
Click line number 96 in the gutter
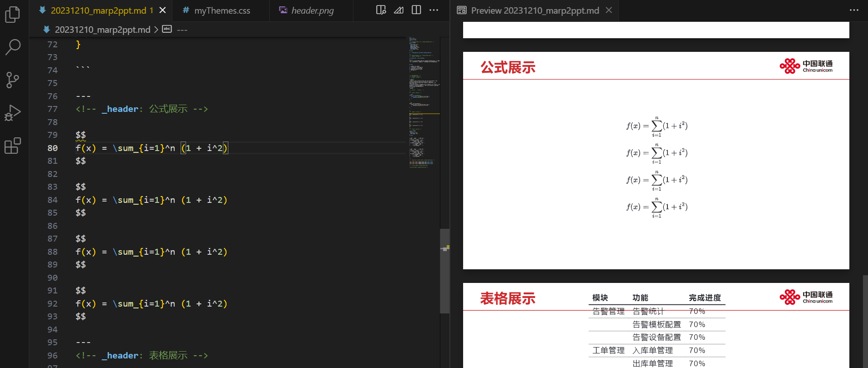click(52, 356)
